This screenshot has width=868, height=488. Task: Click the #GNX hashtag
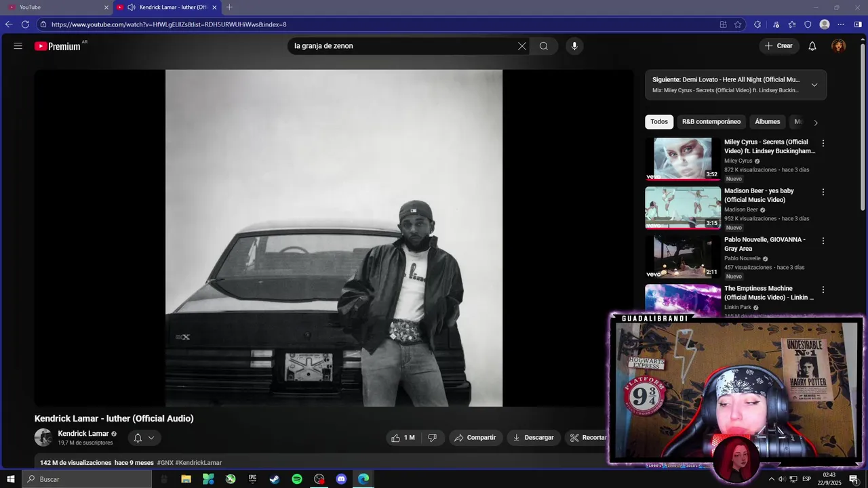(x=165, y=463)
